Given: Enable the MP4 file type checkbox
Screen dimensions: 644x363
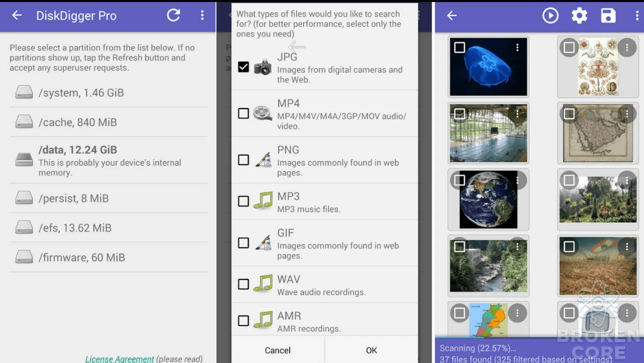Looking at the screenshot, I should coord(243,113).
